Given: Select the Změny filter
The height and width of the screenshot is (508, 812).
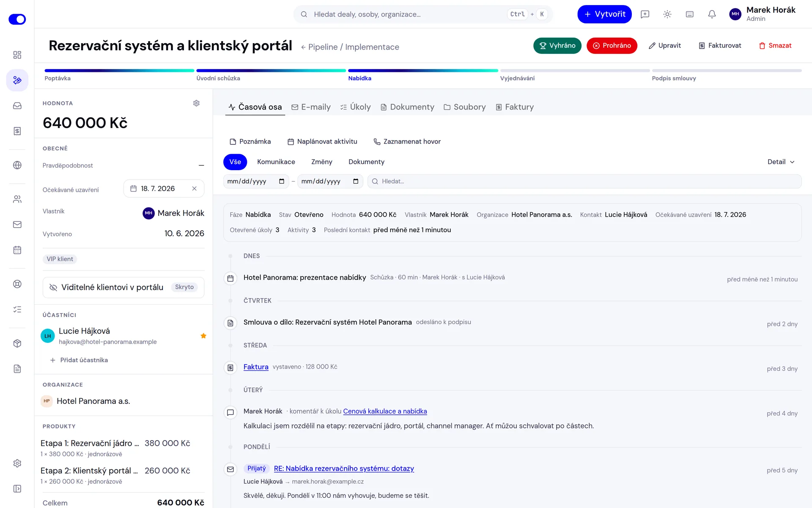Looking at the screenshot, I should click(322, 162).
